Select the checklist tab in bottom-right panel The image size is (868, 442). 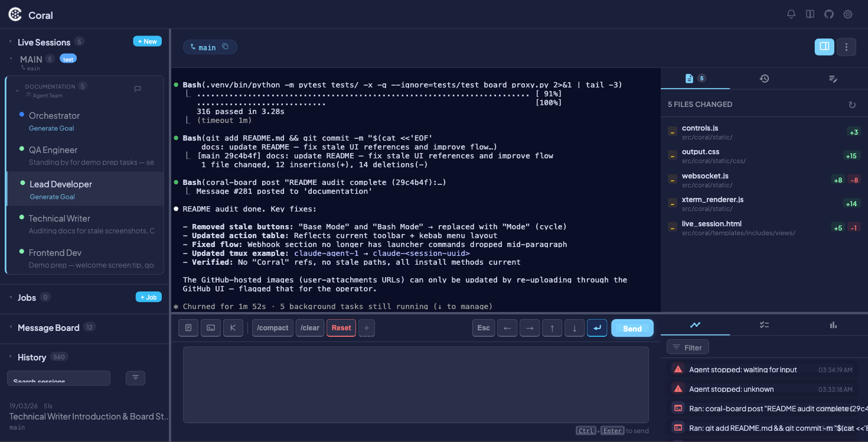click(x=764, y=325)
